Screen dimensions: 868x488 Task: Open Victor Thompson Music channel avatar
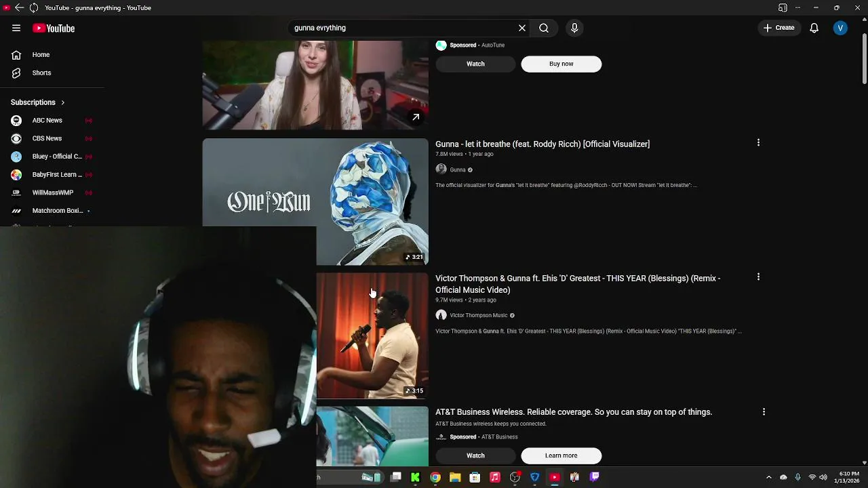point(441,315)
